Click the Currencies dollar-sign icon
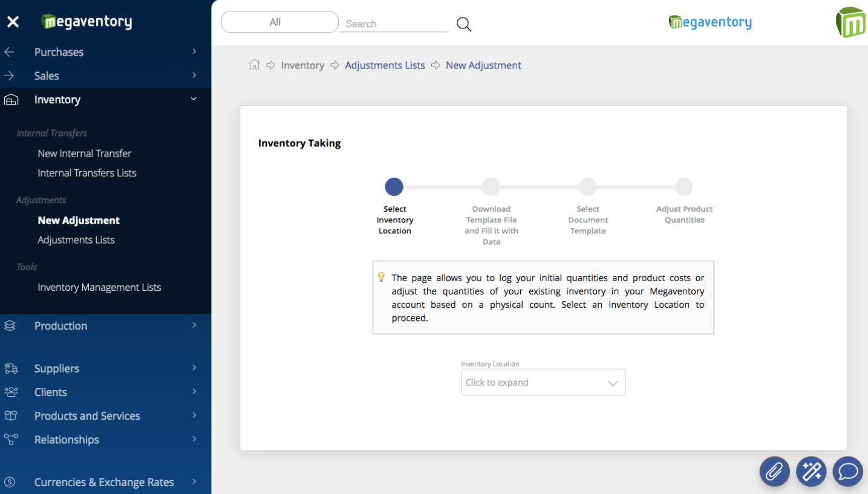 10,482
